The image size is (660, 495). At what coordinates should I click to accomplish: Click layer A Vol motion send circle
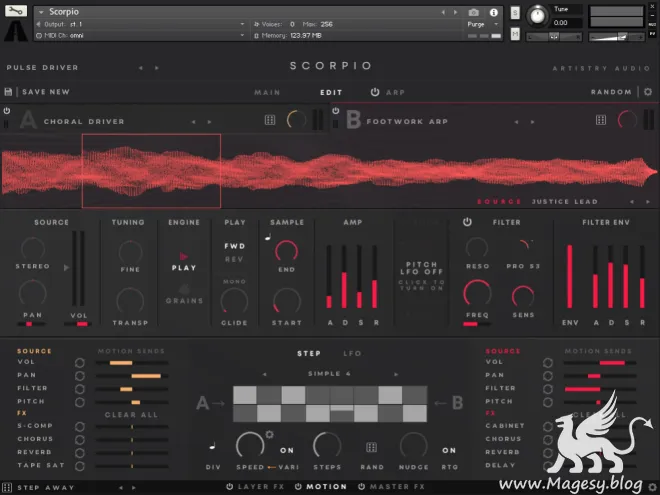(80, 363)
